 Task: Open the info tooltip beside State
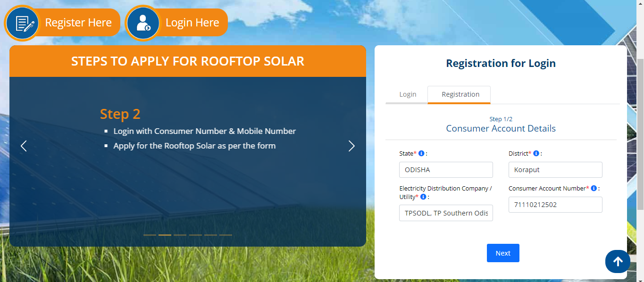click(x=421, y=153)
